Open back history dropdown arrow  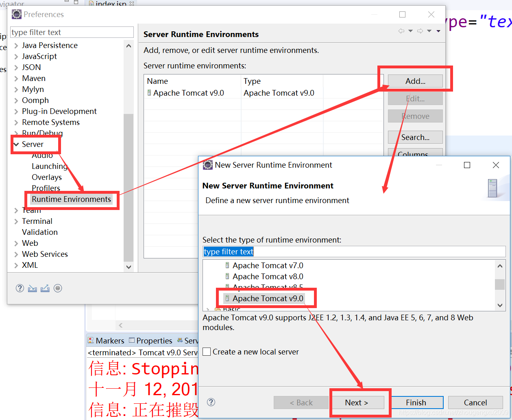coord(410,31)
